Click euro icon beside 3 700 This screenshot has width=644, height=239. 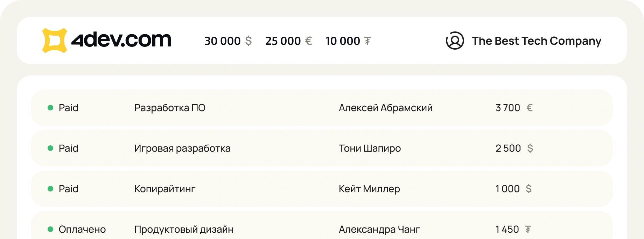(x=530, y=108)
